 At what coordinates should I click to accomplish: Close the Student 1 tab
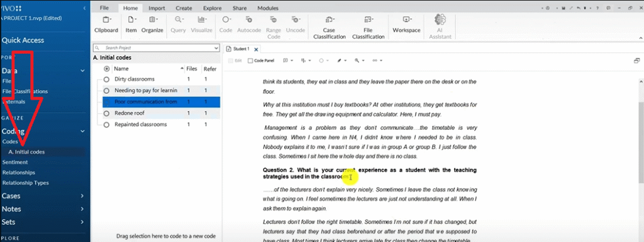(256, 49)
